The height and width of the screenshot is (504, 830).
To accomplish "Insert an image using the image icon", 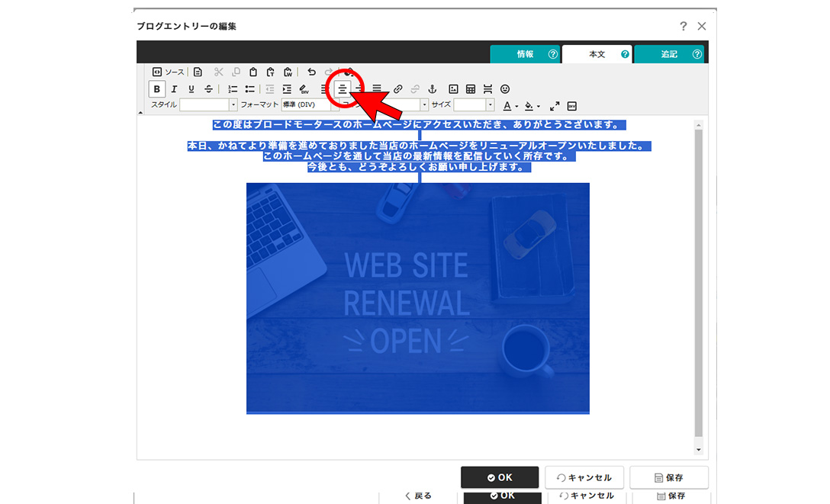I will pyautogui.click(x=453, y=89).
